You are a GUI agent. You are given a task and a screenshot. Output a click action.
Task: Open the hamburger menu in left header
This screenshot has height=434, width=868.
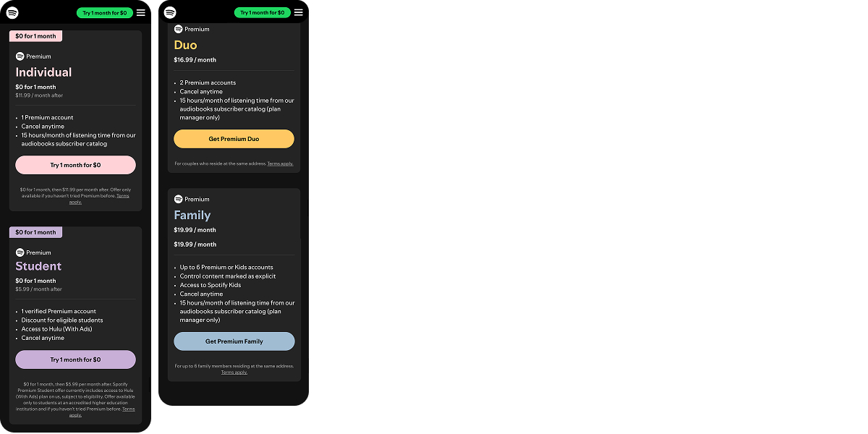[x=141, y=12]
